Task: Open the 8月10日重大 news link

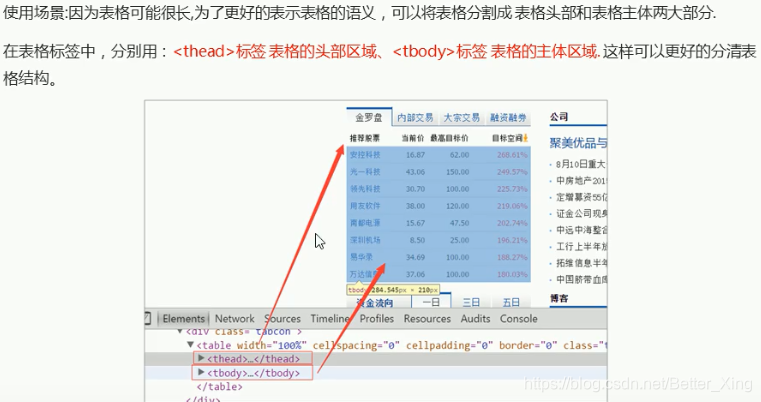Action: pyautogui.click(x=581, y=164)
